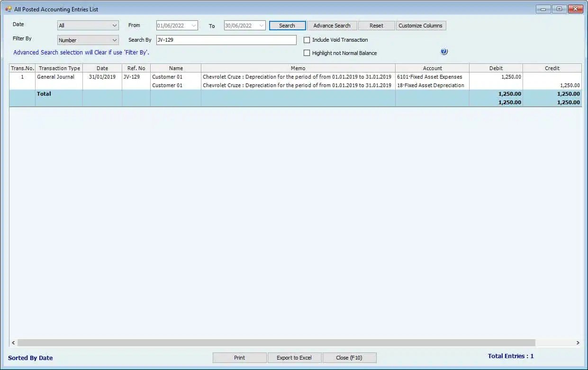The height and width of the screenshot is (370, 588).
Task: Select the 6101·Fixed Asset Expenses account cell
Action: (433, 77)
